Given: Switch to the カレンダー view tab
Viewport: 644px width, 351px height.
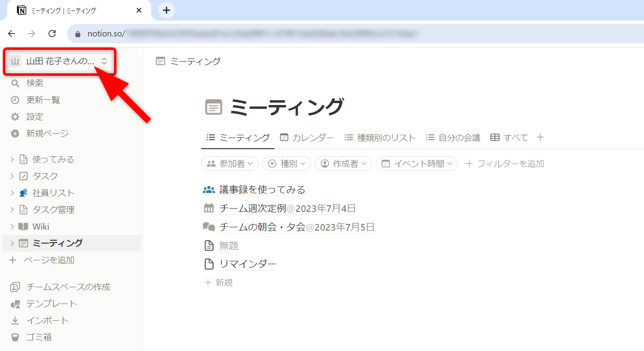Looking at the screenshot, I should tap(307, 138).
